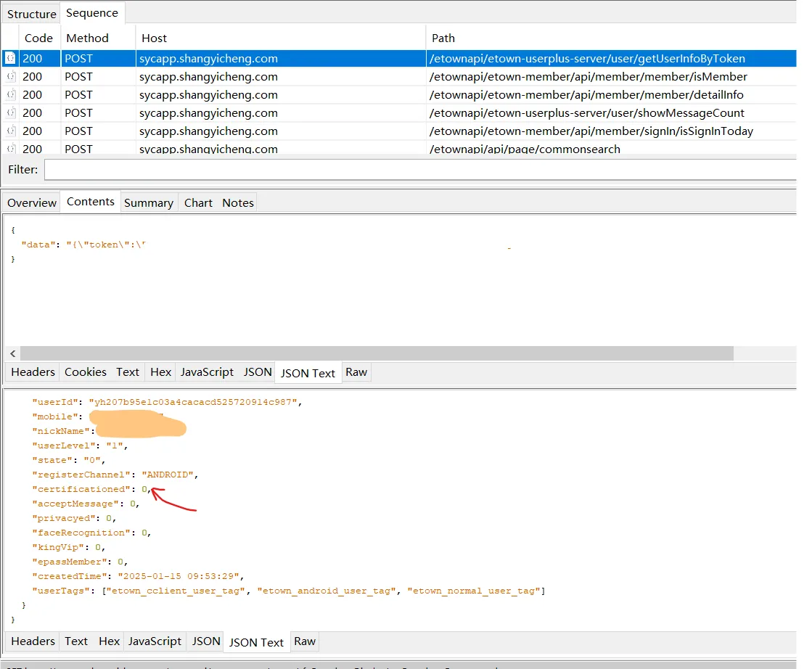The height and width of the screenshot is (669, 812).
Task: Open the Overview tab
Action: (32, 203)
